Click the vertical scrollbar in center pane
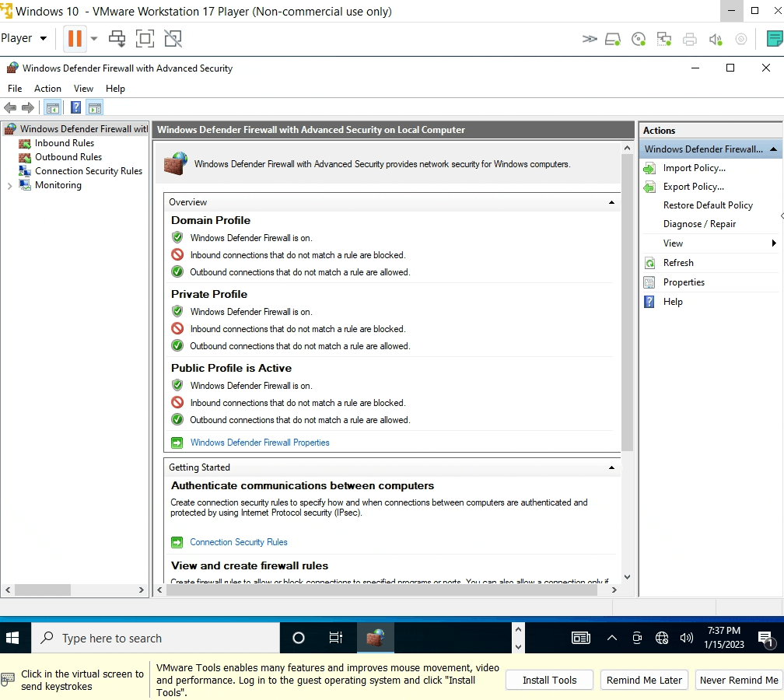Screen dimensions: 784x700 click(x=627, y=303)
